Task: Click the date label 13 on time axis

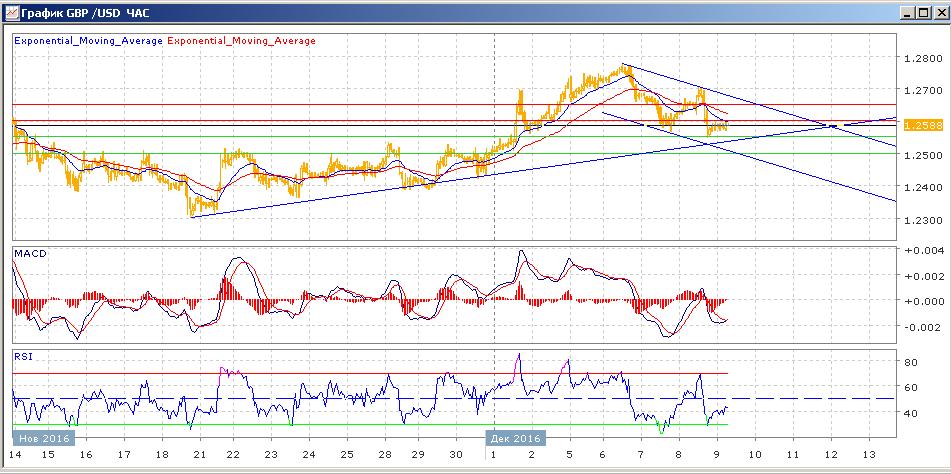Action: click(867, 454)
